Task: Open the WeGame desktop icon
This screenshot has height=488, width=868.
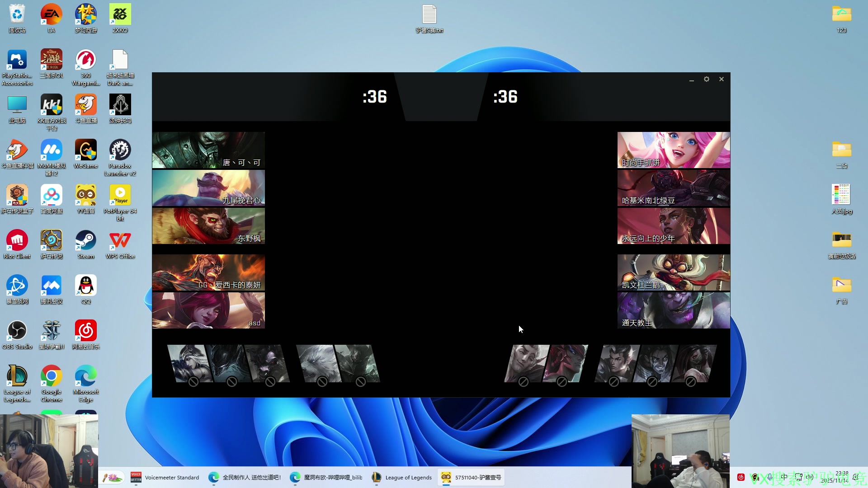Action: (x=85, y=150)
